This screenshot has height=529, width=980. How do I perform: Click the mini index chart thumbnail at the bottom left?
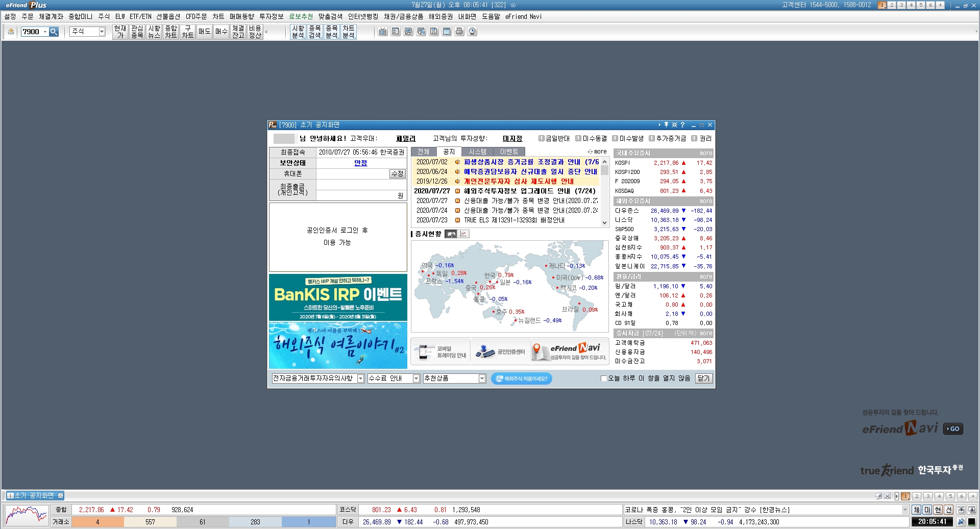27,516
